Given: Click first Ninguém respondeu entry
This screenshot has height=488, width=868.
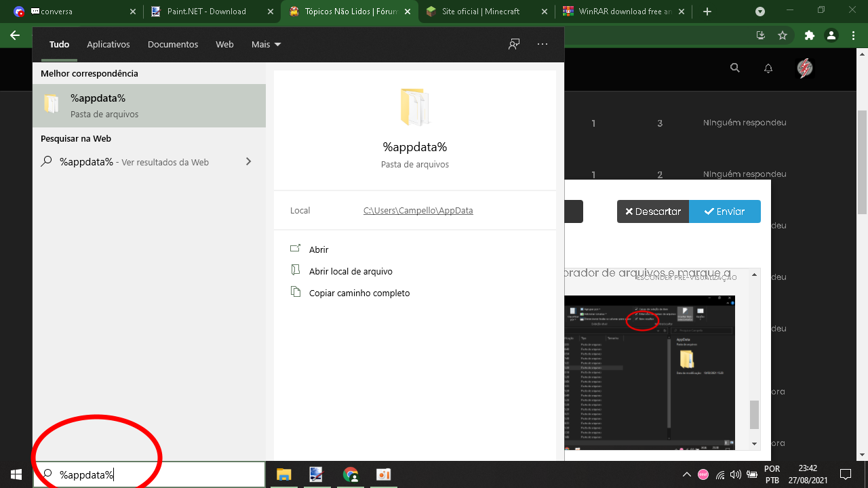Looking at the screenshot, I should point(745,123).
